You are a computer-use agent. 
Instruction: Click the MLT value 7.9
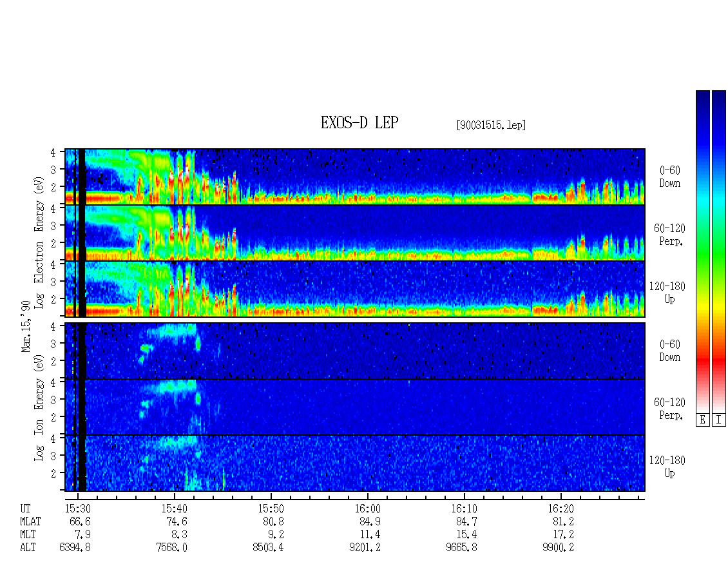coord(82,535)
